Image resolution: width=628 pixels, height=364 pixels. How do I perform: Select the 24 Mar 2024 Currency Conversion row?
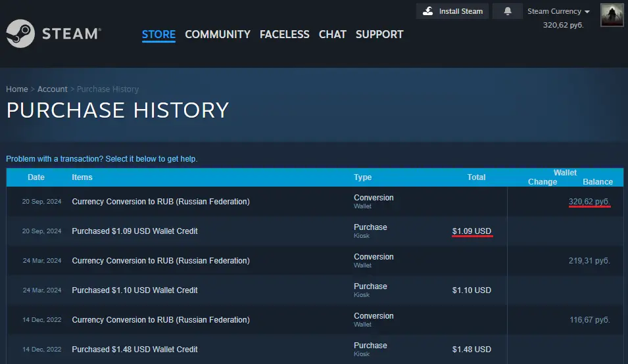coord(160,261)
